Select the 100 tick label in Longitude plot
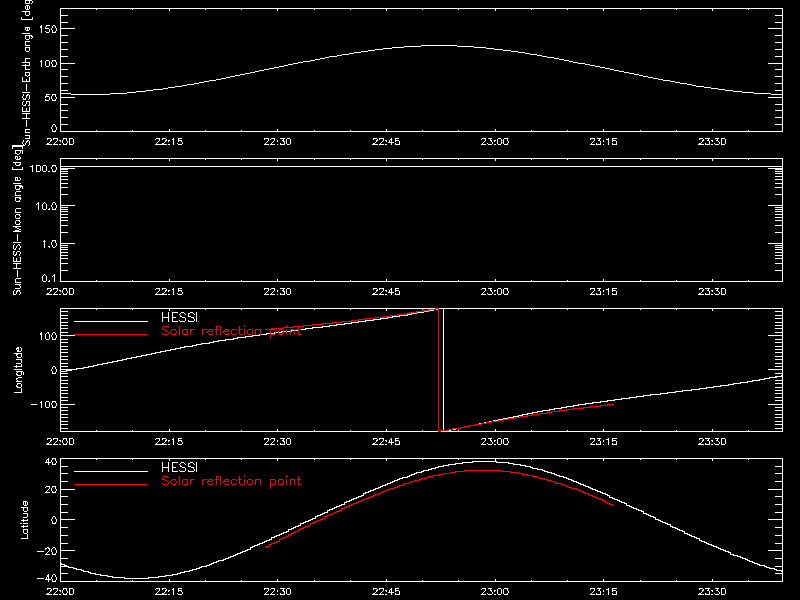The width and height of the screenshot is (800, 600). 48,336
